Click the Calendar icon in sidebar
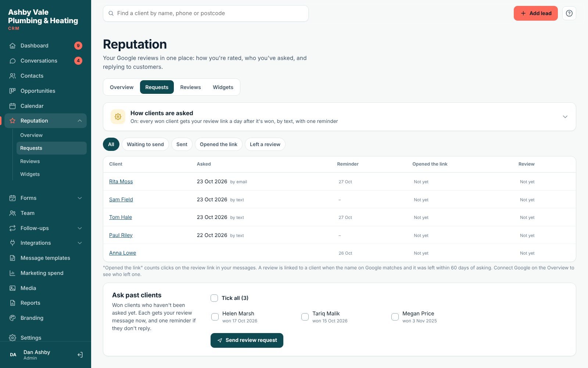Image resolution: width=588 pixels, height=368 pixels. (x=12, y=106)
